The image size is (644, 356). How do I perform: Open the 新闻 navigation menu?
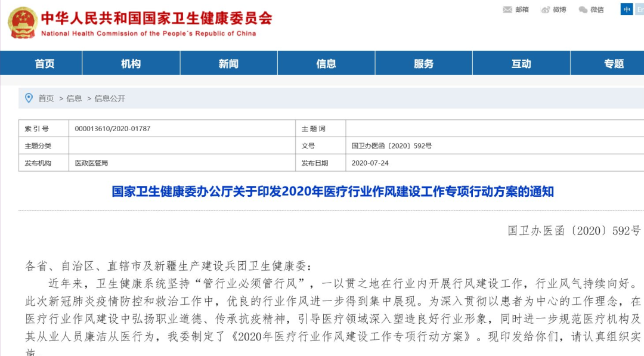pos(229,63)
